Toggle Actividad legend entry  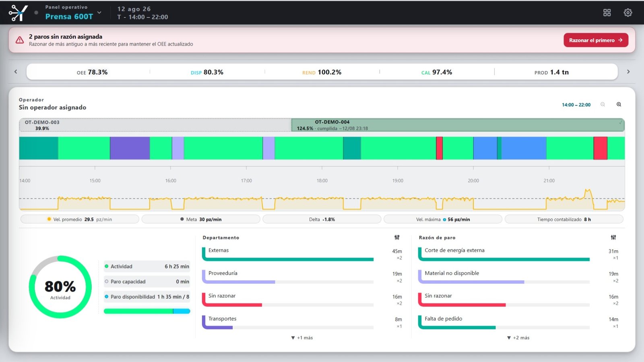point(147,266)
